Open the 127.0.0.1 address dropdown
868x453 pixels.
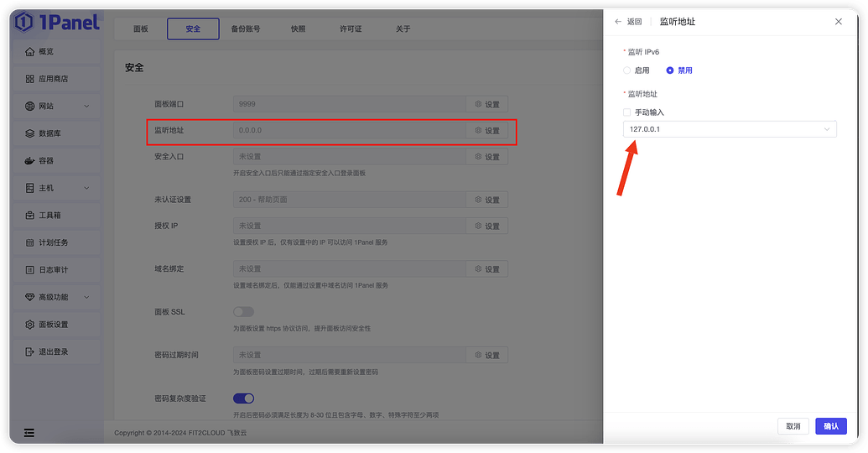tap(730, 129)
